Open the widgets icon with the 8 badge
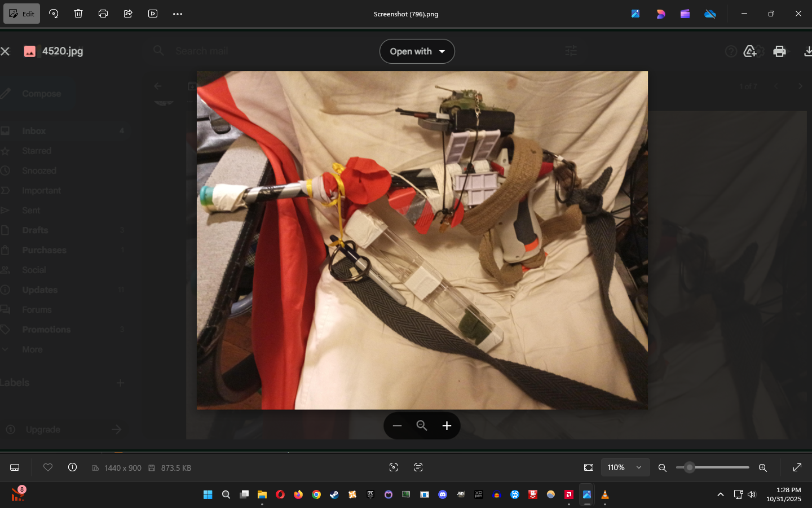Screen dimensions: 812x508 coord(18,494)
